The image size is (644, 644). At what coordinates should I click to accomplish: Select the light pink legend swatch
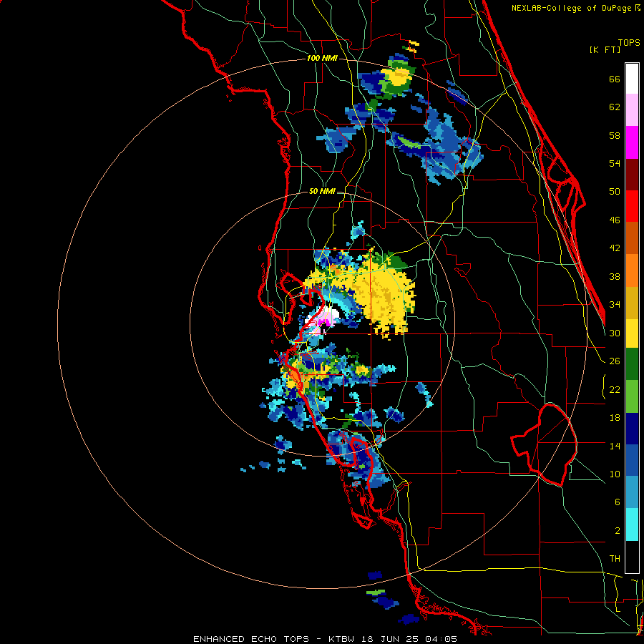632,110
